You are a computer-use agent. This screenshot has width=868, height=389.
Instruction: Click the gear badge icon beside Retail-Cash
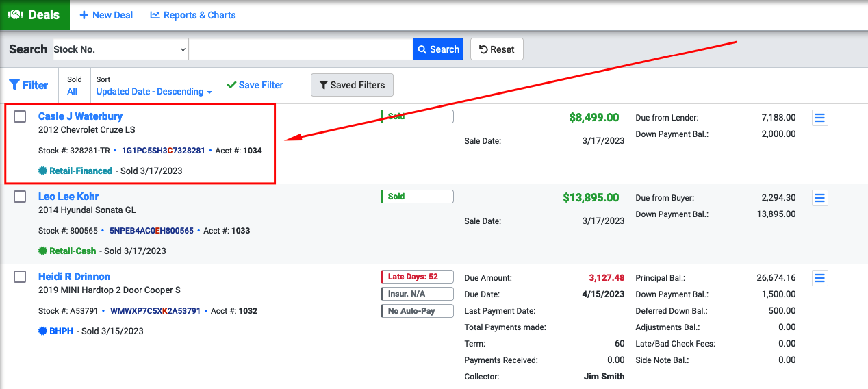coord(43,251)
